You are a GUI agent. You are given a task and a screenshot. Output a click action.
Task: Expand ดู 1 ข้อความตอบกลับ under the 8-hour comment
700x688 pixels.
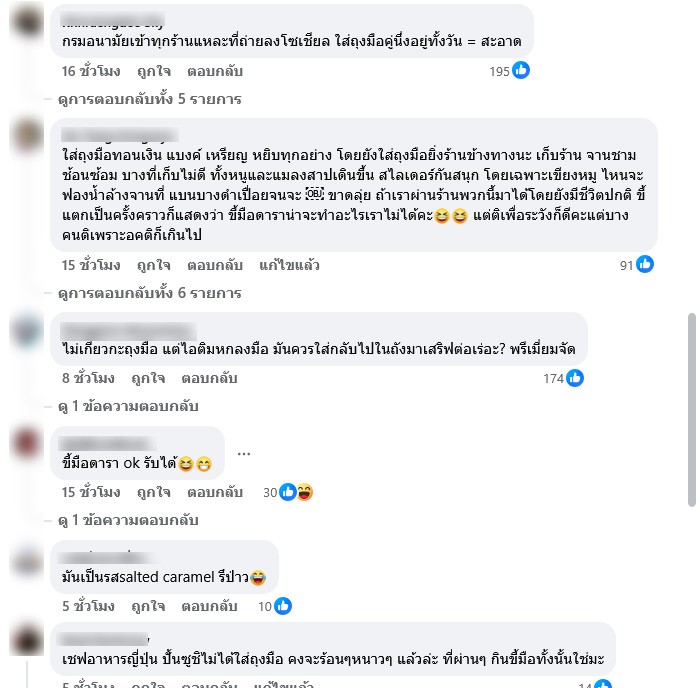[128, 406]
